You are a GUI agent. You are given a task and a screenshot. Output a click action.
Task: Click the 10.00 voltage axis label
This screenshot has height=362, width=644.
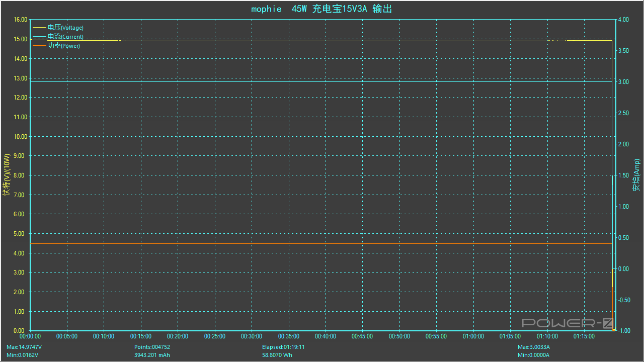coord(20,136)
